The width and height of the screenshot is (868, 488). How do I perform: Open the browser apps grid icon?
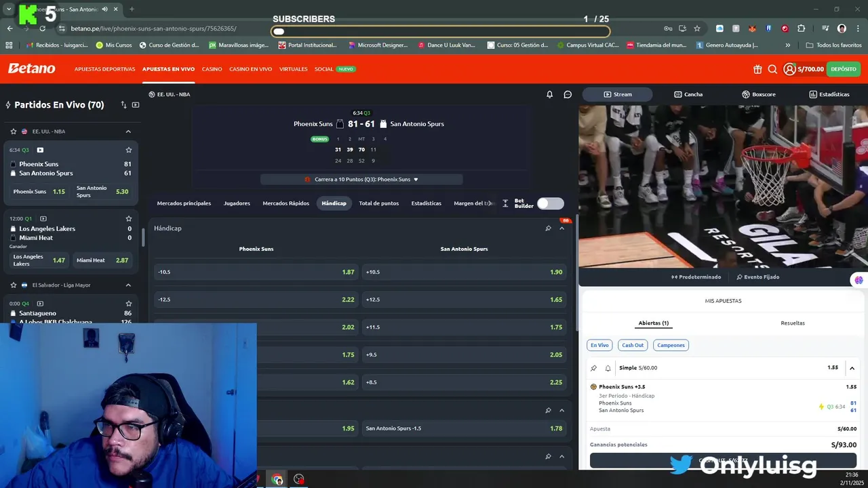(x=9, y=45)
